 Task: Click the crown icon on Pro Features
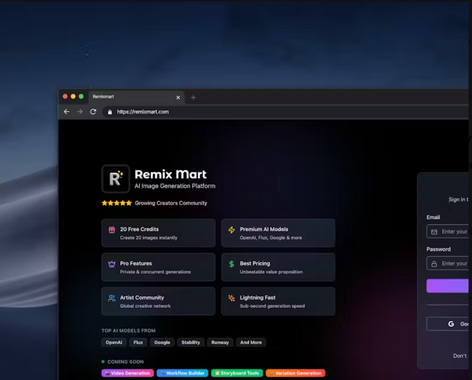pyautogui.click(x=112, y=264)
